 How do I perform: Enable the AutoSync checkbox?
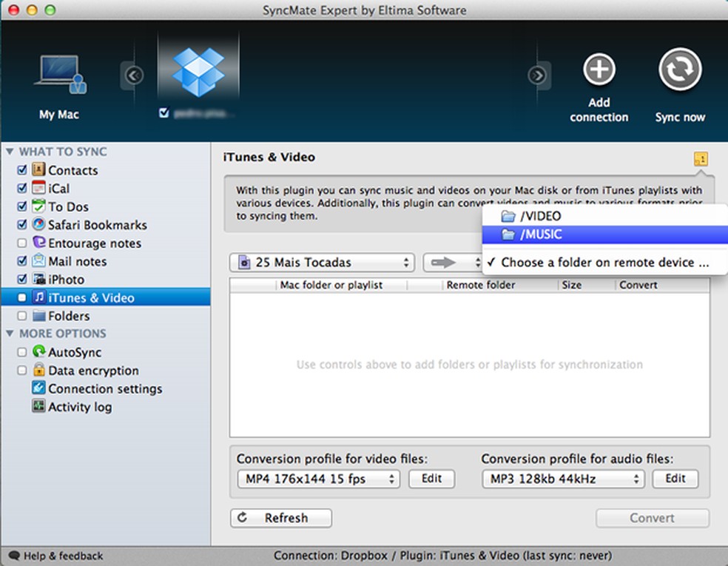[21, 352]
